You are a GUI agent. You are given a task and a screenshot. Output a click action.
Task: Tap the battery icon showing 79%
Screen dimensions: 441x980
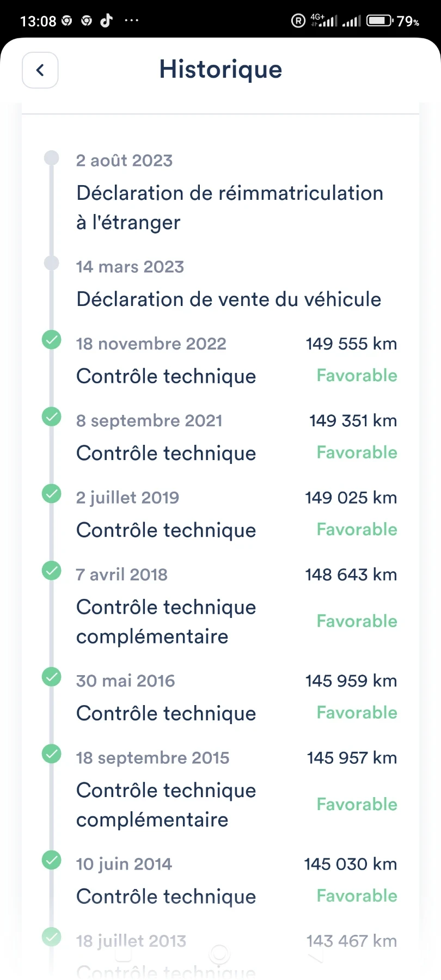[379, 21]
